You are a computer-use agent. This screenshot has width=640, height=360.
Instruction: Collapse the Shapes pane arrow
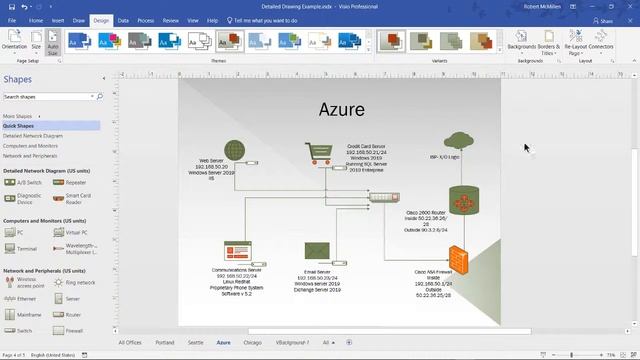(x=104, y=78)
